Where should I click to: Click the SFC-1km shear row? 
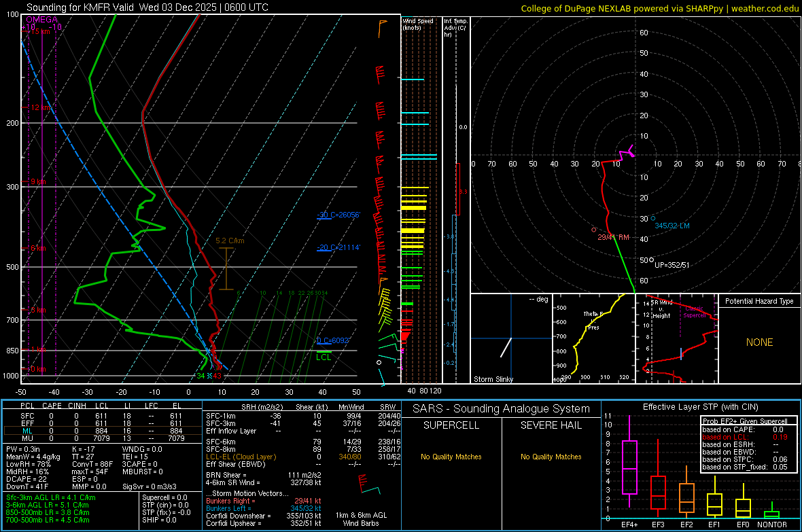(303, 416)
